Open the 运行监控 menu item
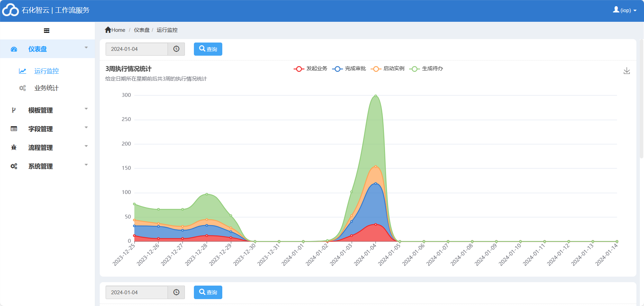644x306 pixels. 46,71
